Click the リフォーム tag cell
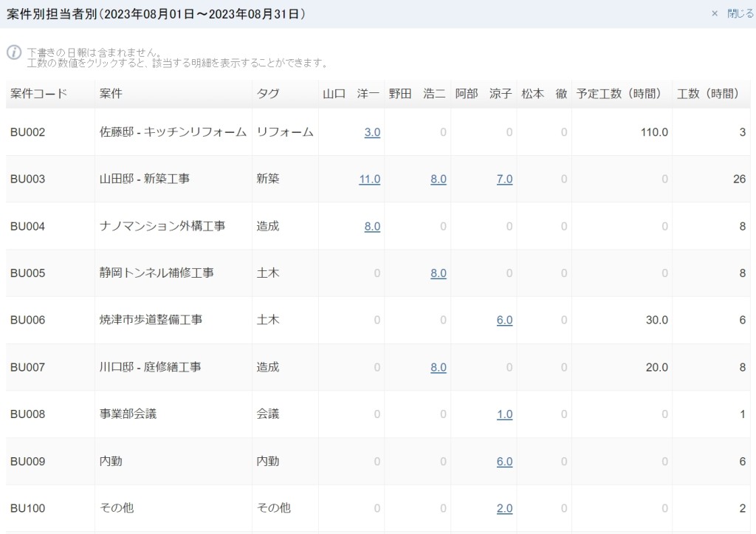The height and width of the screenshot is (534, 756). coord(285,131)
